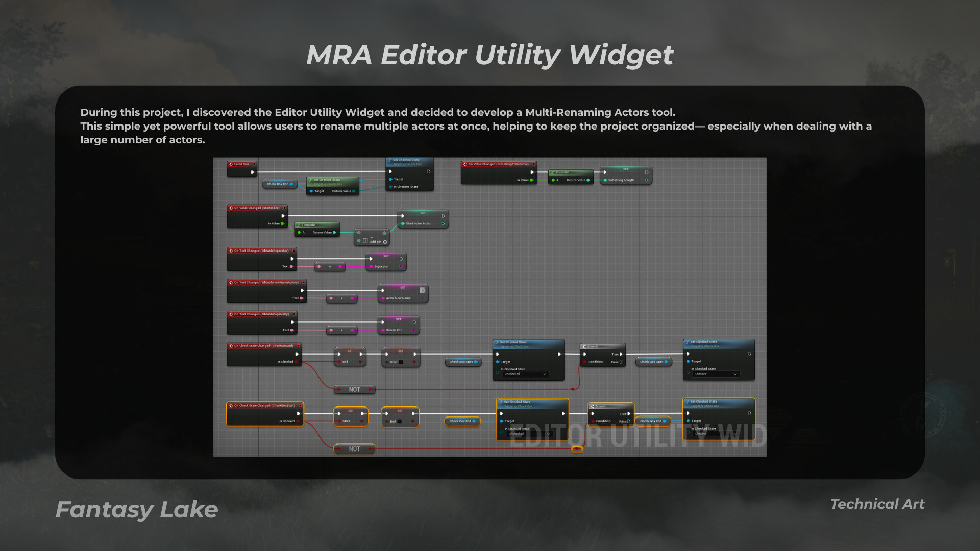
Task: Click the On Value Changed (StartIndex) delegate pin
Action: click(x=284, y=208)
